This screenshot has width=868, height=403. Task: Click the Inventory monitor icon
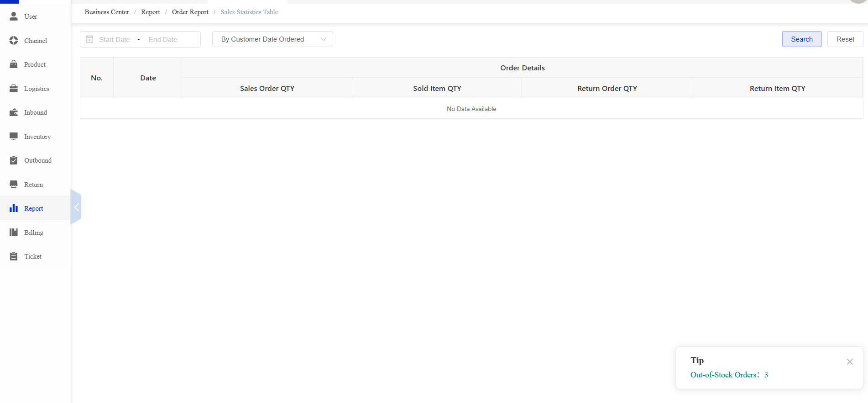pyautogui.click(x=14, y=137)
